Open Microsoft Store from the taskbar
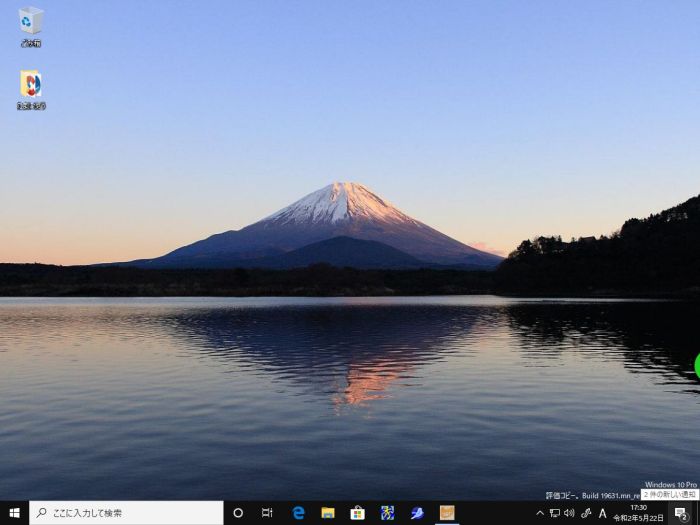 [x=357, y=513]
